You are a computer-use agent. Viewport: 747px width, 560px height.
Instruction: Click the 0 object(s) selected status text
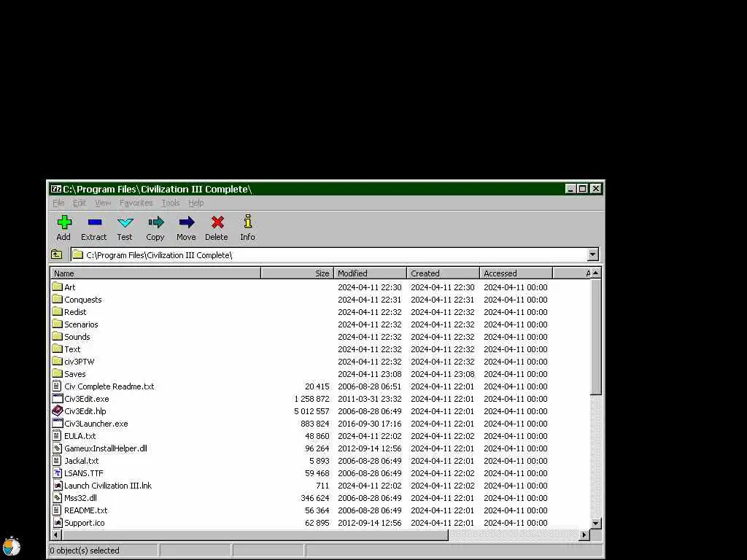(x=85, y=551)
